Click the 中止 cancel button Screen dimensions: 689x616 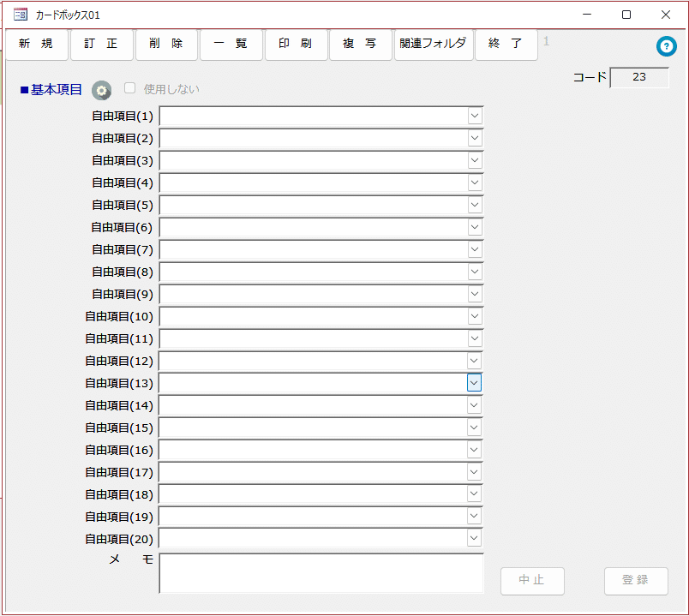(x=532, y=580)
